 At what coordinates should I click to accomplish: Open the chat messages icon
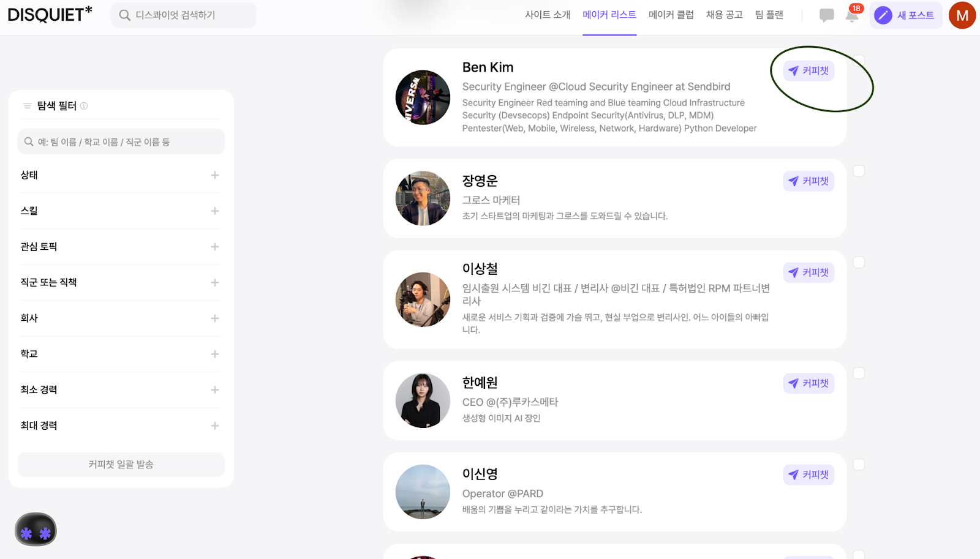point(826,15)
